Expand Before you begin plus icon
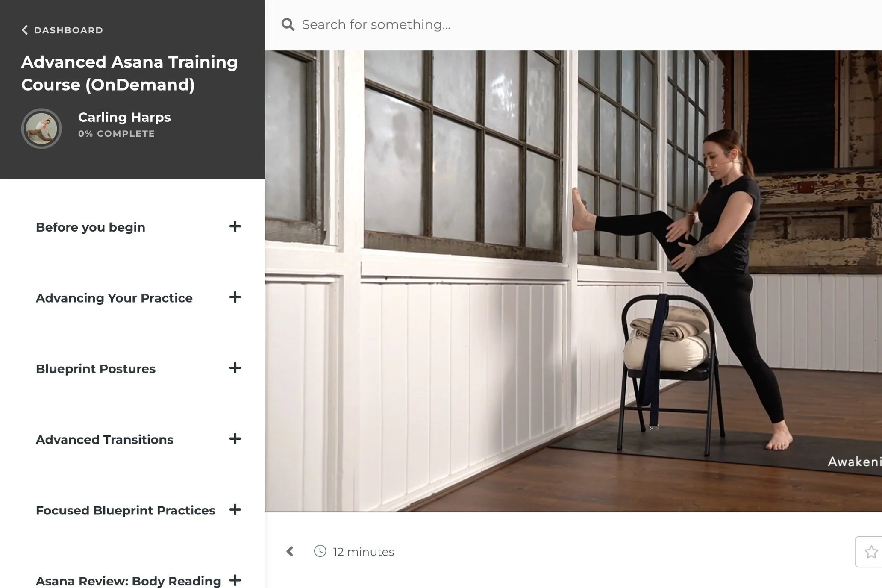The width and height of the screenshot is (882, 588). click(x=235, y=226)
